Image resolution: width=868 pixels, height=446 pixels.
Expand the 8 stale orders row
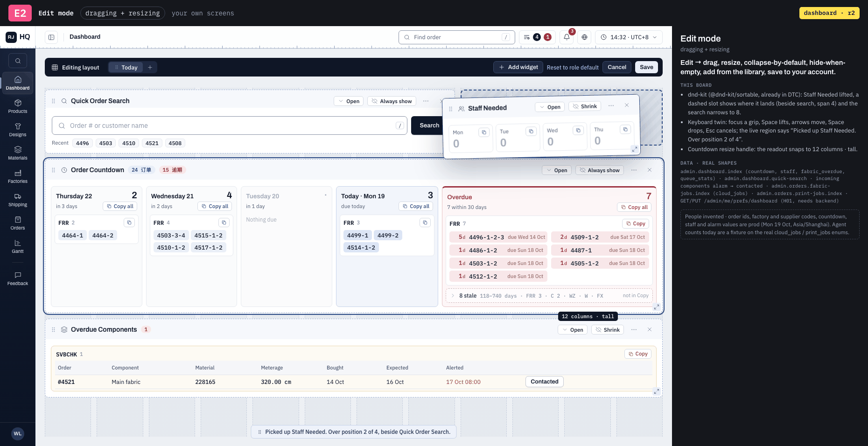pos(549,296)
